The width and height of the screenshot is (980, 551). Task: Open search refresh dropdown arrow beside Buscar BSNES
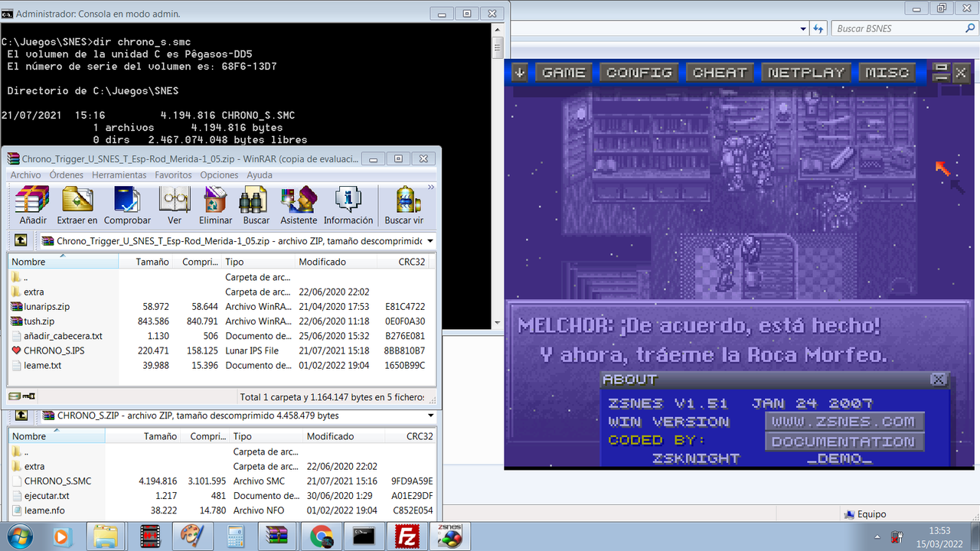tap(804, 28)
